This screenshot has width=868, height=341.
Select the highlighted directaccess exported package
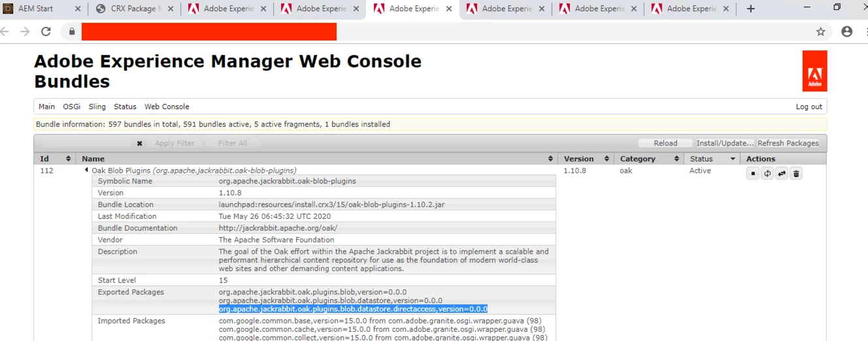pos(353,309)
